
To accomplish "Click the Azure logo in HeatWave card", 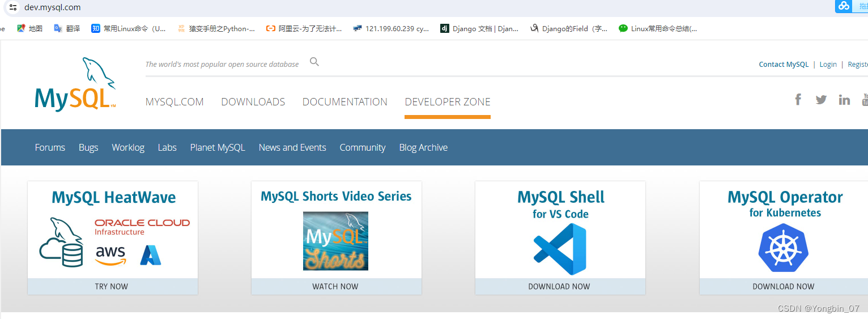I will (151, 255).
